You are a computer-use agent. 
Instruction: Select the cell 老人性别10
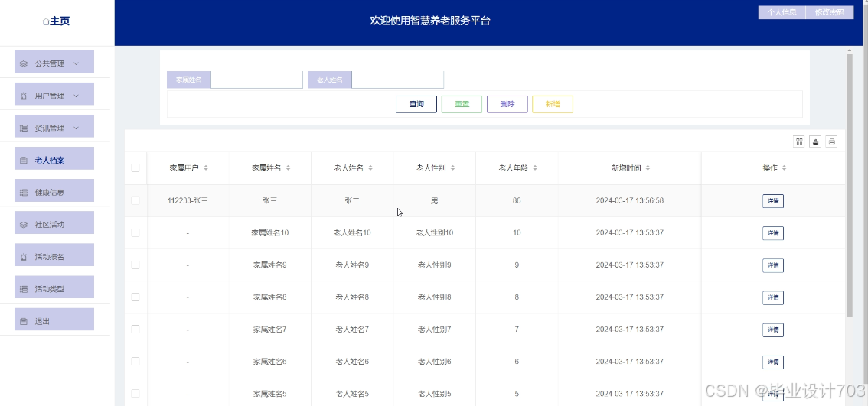435,233
